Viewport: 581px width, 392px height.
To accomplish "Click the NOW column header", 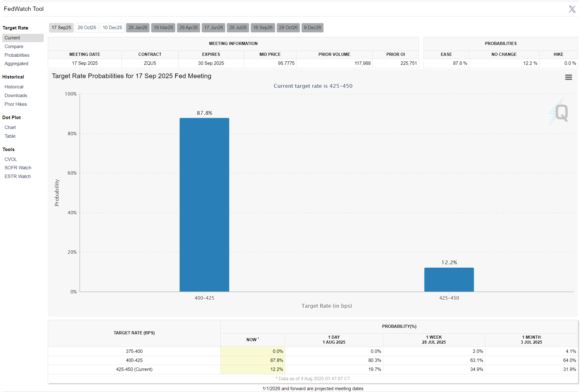I will coord(253,340).
